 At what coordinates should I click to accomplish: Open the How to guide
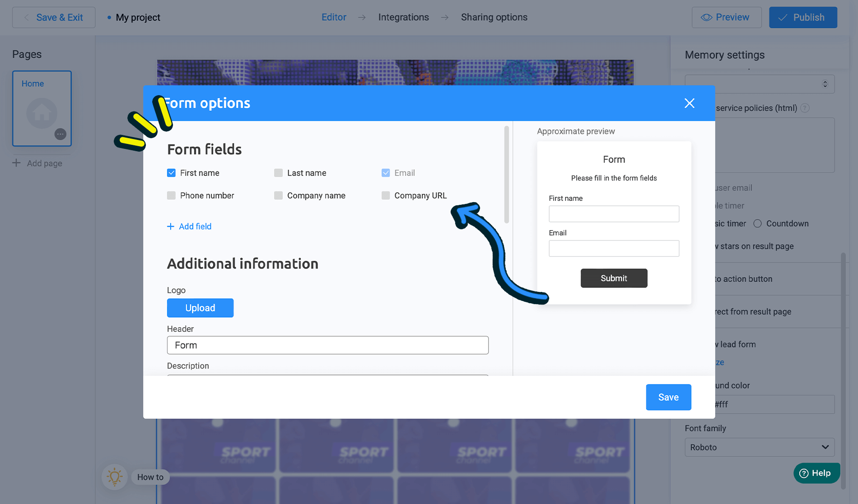[x=150, y=477]
